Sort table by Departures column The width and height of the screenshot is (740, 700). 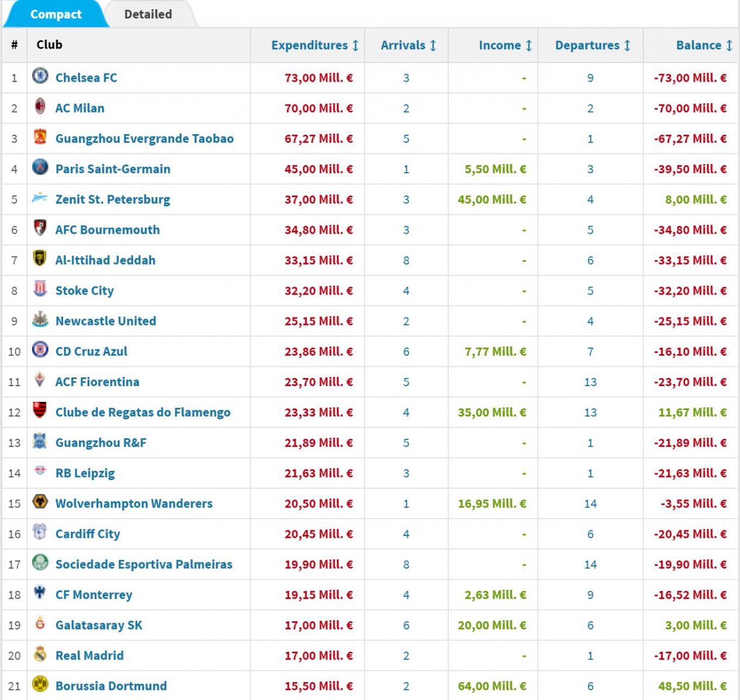[x=592, y=45]
